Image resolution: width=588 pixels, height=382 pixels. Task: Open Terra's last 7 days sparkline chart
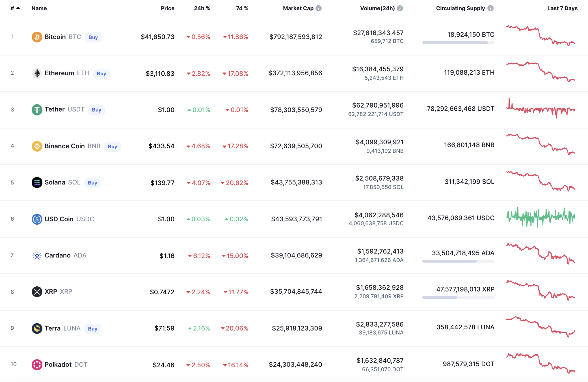pyautogui.click(x=541, y=327)
